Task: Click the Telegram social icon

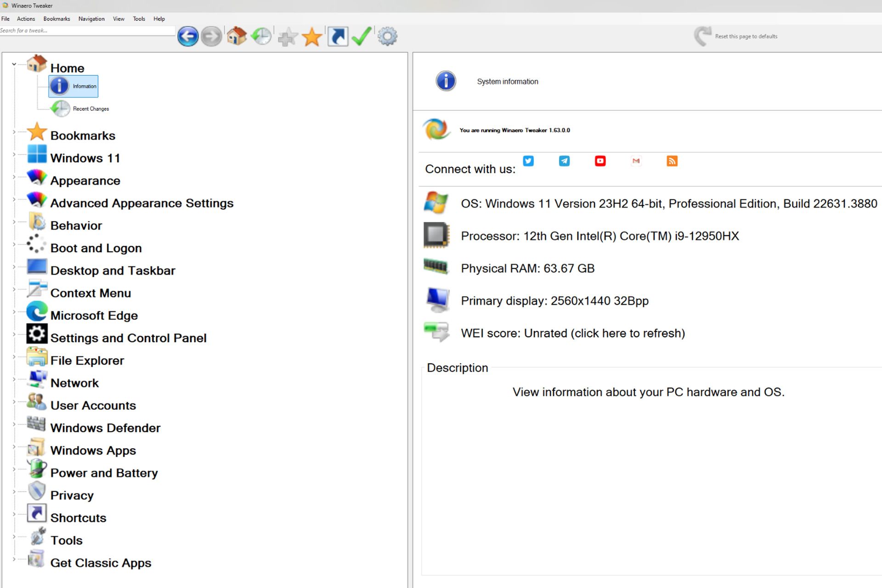Action: click(x=564, y=161)
